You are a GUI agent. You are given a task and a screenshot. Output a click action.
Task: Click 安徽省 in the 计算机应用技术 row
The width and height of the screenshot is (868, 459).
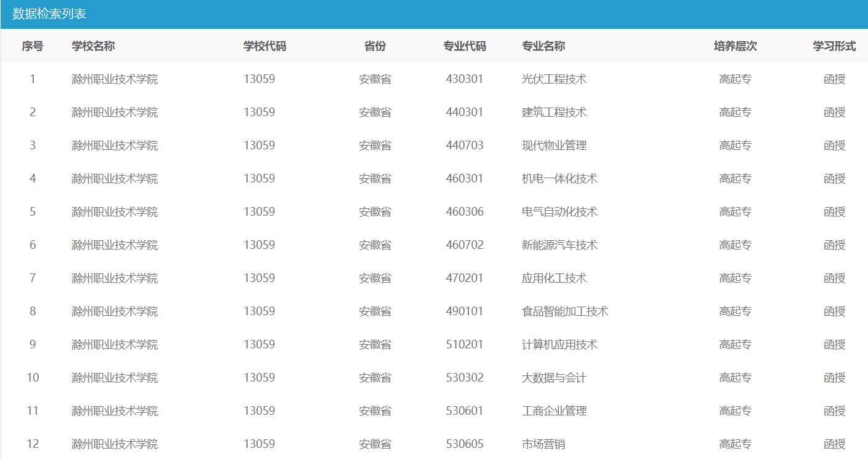point(375,345)
